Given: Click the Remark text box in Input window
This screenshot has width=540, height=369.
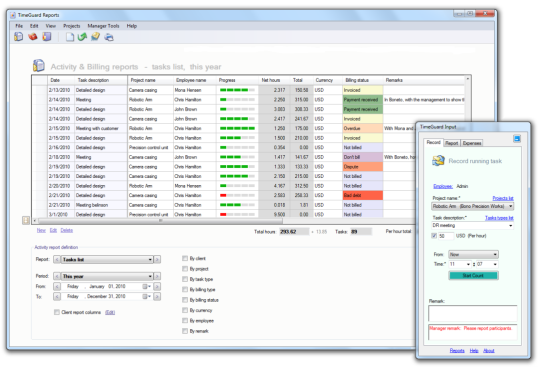Looking at the screenshot, I should [x=472, y=313].
